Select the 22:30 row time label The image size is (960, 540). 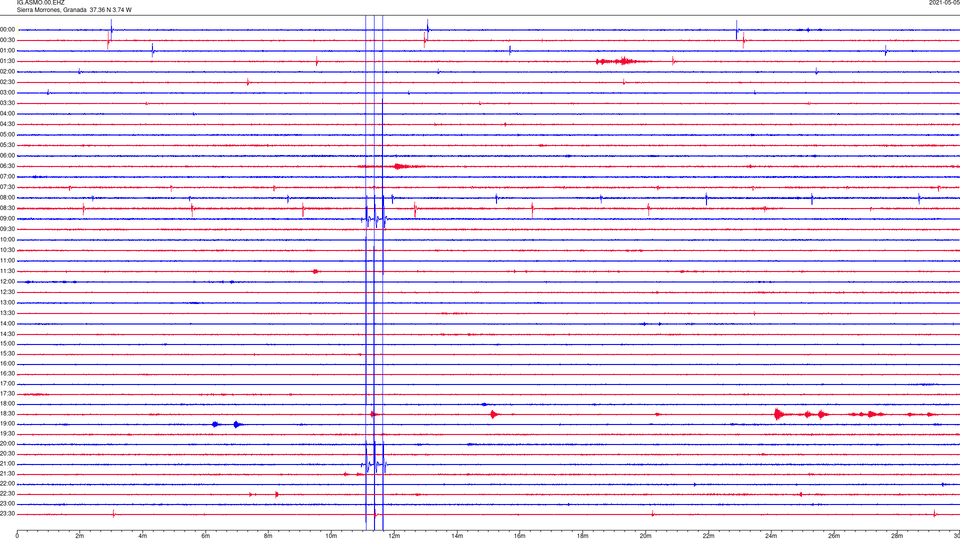coord(8,494)
